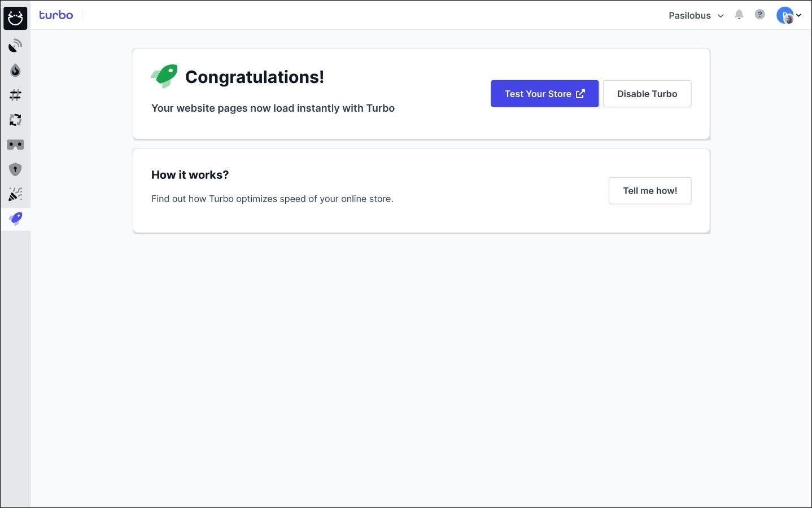This screenshot has height=508, width=812.
Task: Expand the Pasilobus store dropdown
Action: pyautogui.click(x=696, y=16)
